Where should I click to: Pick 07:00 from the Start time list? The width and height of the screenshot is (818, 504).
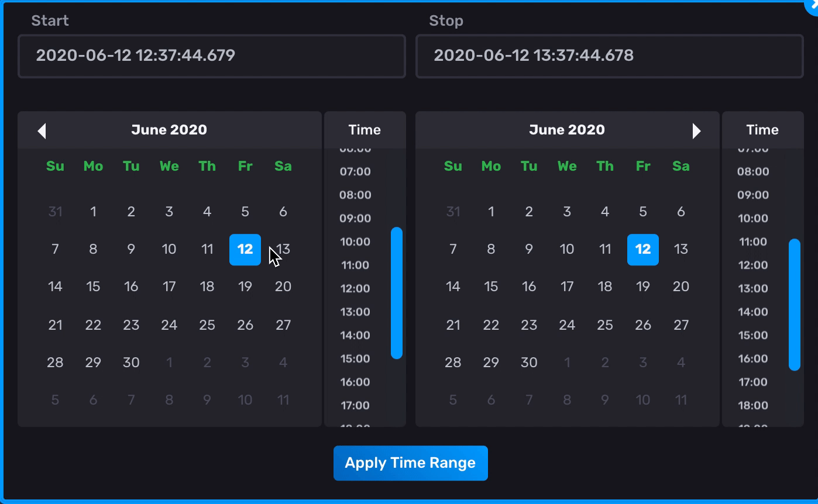tap(355, 171)
